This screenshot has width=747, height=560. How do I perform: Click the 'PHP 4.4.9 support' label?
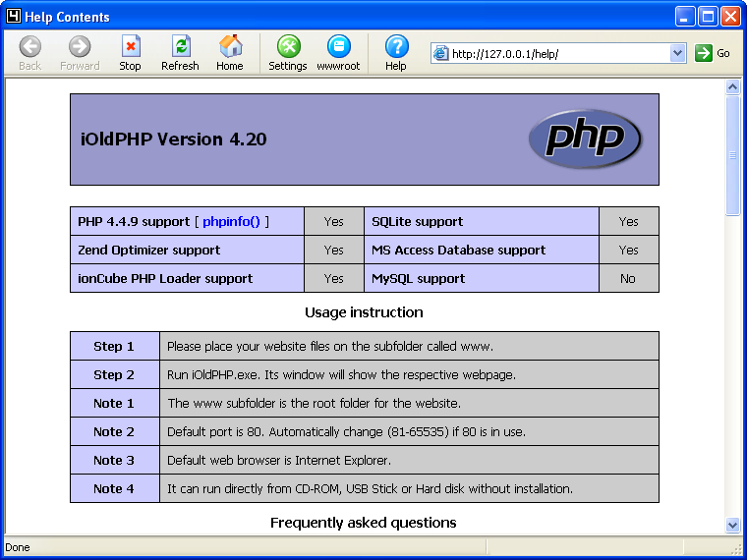[134, 221]
